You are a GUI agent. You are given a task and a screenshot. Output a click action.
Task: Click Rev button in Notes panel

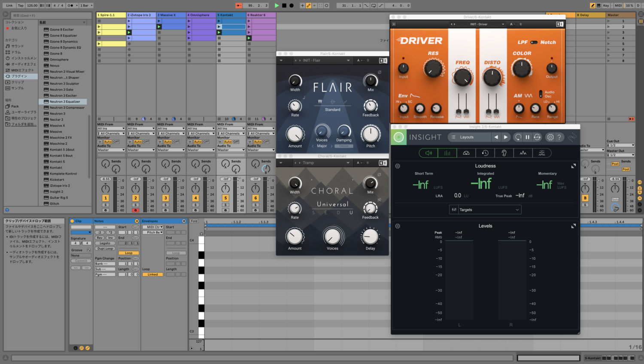click(x=100, y=238)
